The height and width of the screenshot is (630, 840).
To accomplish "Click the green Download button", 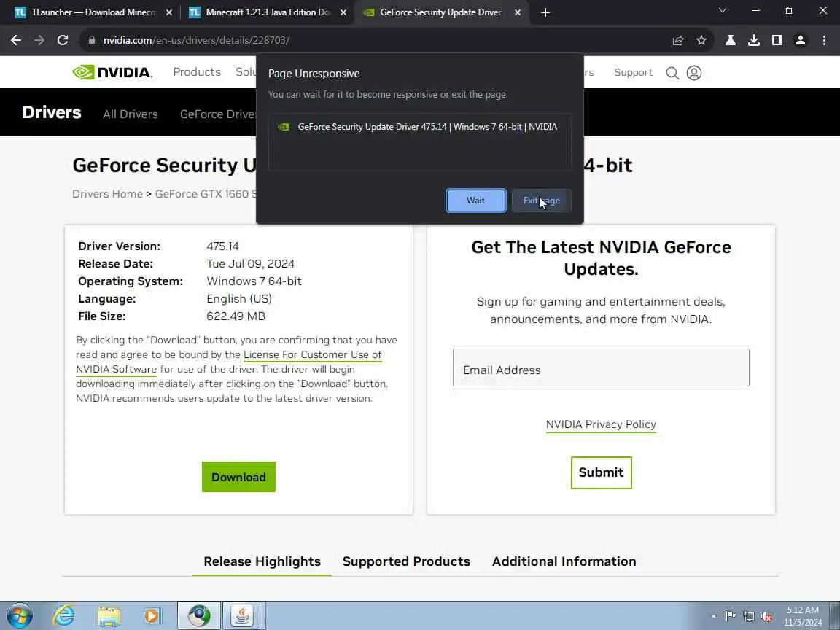I will (238, 477).
